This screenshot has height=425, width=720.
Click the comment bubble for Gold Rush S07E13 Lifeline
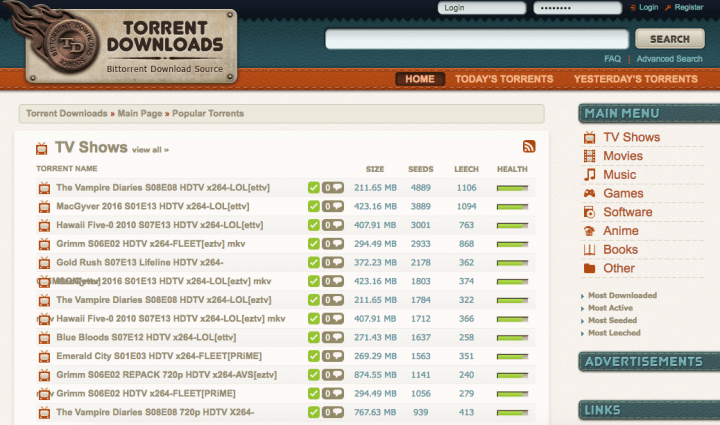pyautogui.click(x=333, y=263)
